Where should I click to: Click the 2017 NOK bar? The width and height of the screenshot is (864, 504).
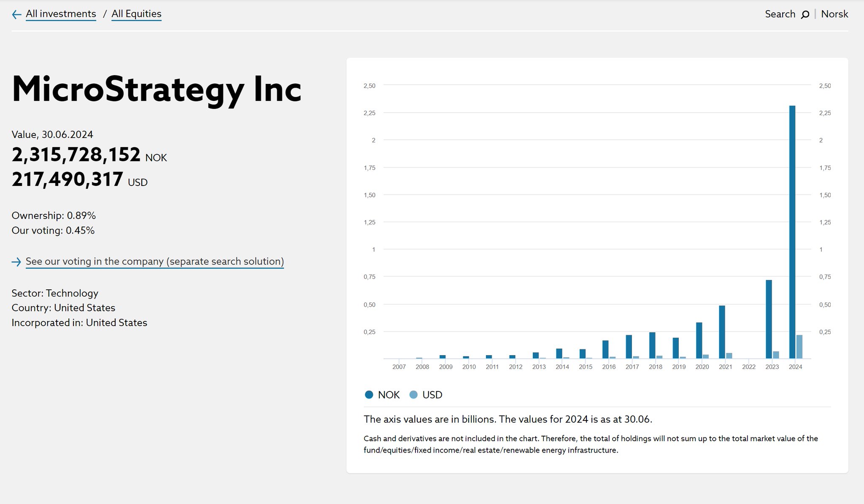pyautogui.click(x=629, y=347)
